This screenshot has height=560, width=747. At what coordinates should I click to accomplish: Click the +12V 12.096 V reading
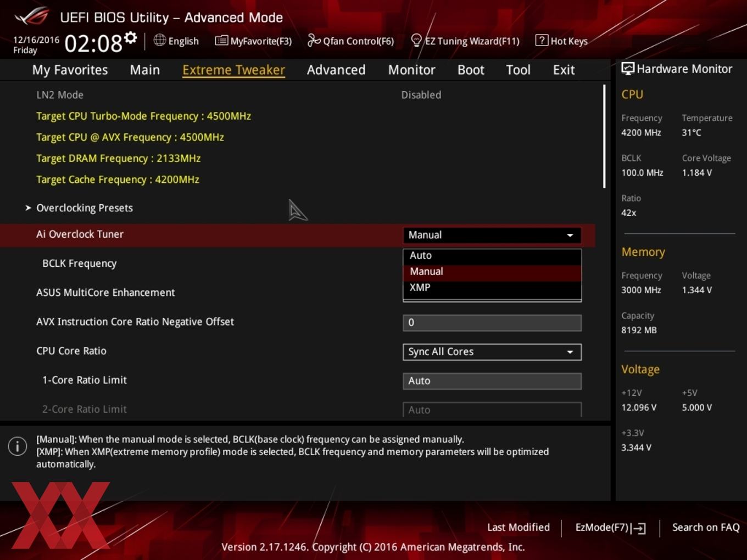coord(639,407)
